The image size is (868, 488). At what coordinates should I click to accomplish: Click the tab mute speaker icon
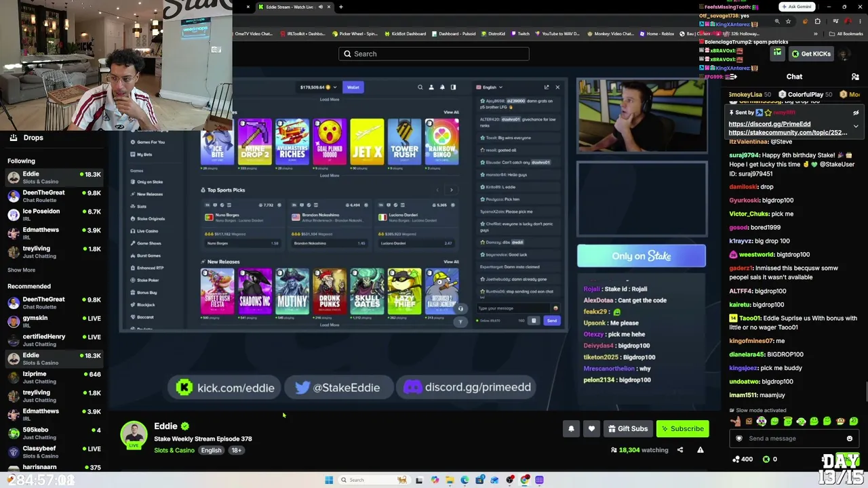tap(319, 7)
